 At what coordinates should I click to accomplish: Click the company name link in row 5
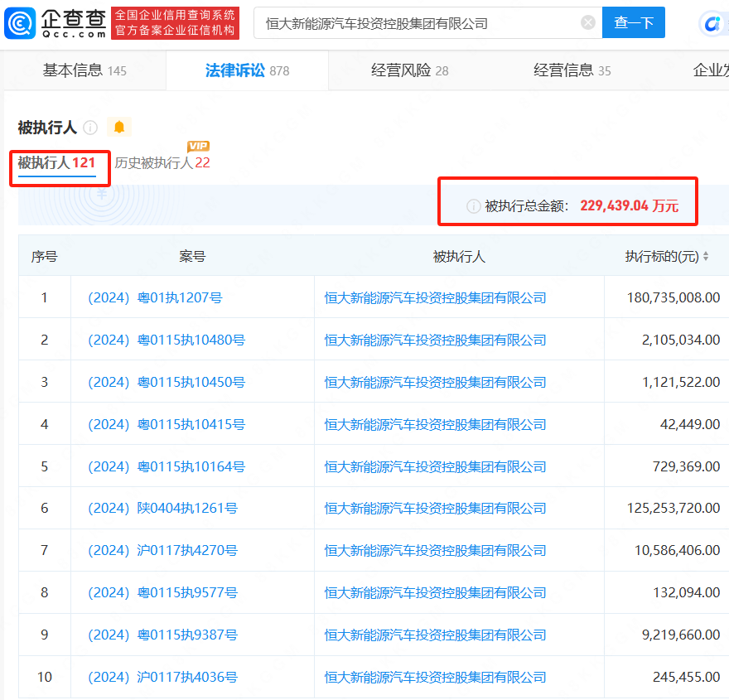(435, 466)
